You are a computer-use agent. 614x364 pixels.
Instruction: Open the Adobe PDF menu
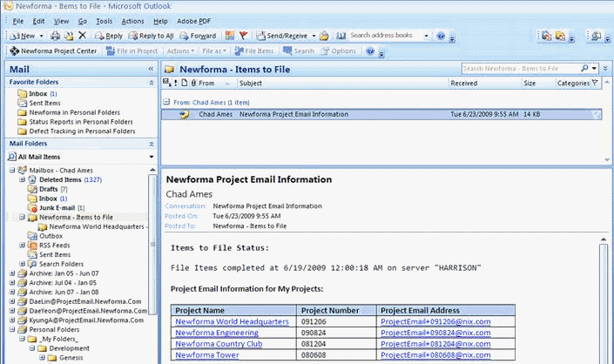194,21
